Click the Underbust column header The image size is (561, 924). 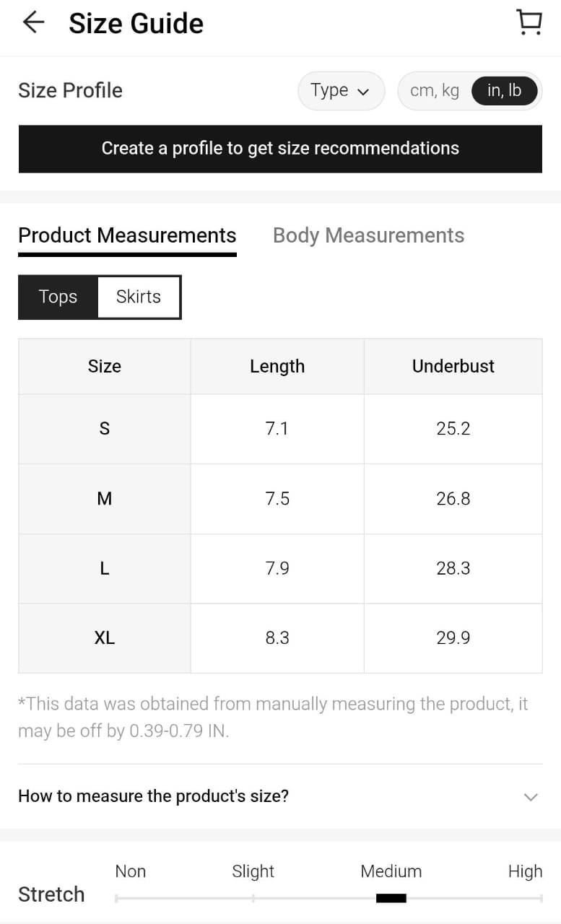453,367
